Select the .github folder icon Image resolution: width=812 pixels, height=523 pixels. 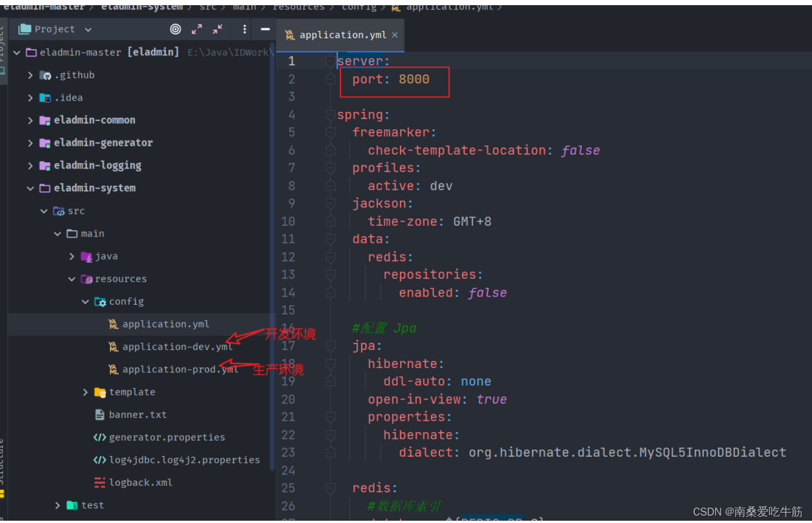click(x=45, y=75)
